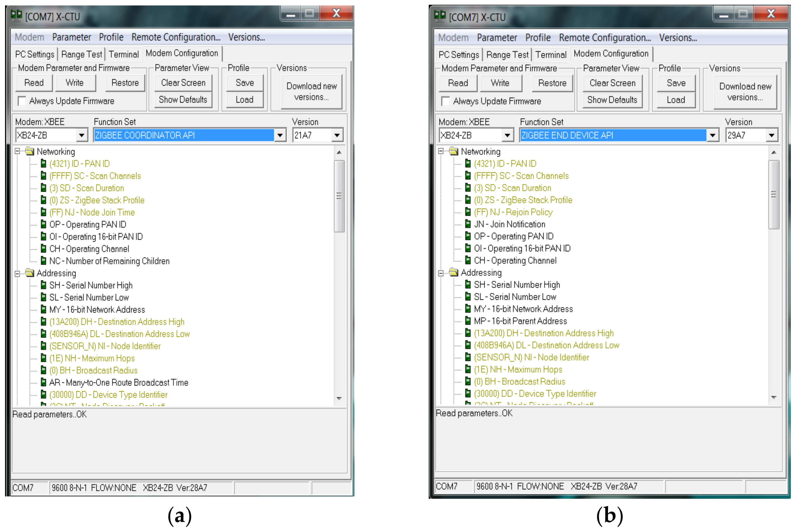Click the Addressing folder icon in the coordinator window
The image size is (796, 532).
tap(30, 273)
